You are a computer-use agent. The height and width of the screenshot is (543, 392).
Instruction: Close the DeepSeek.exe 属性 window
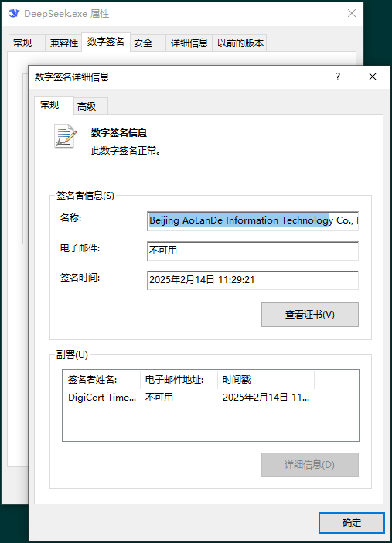pyautogui.click(x=352, y=13)
